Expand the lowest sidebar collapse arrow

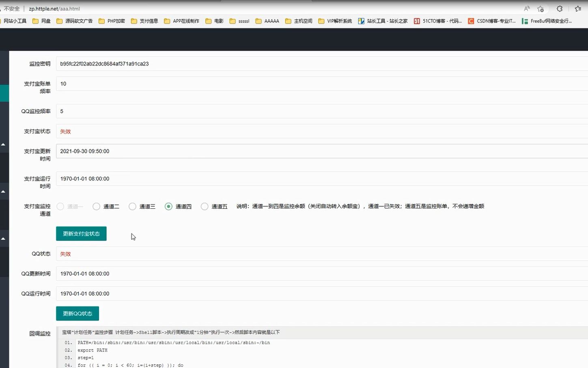tap(3, 238)
